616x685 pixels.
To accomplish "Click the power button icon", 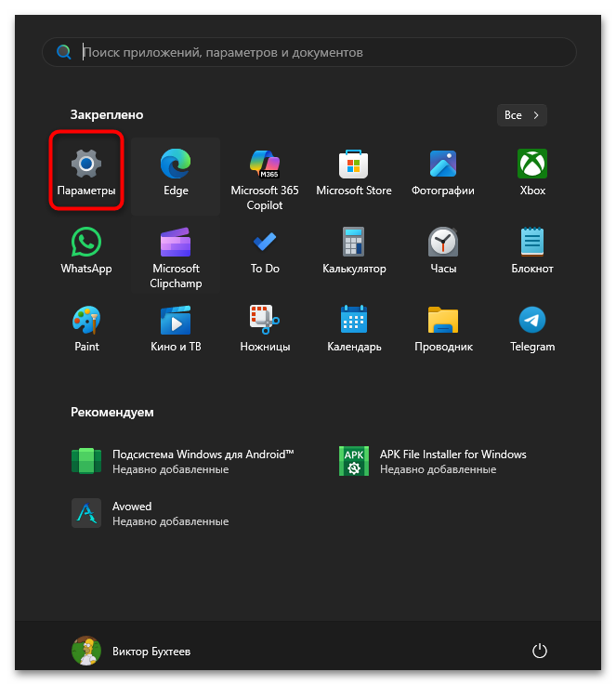I will 540,651.
